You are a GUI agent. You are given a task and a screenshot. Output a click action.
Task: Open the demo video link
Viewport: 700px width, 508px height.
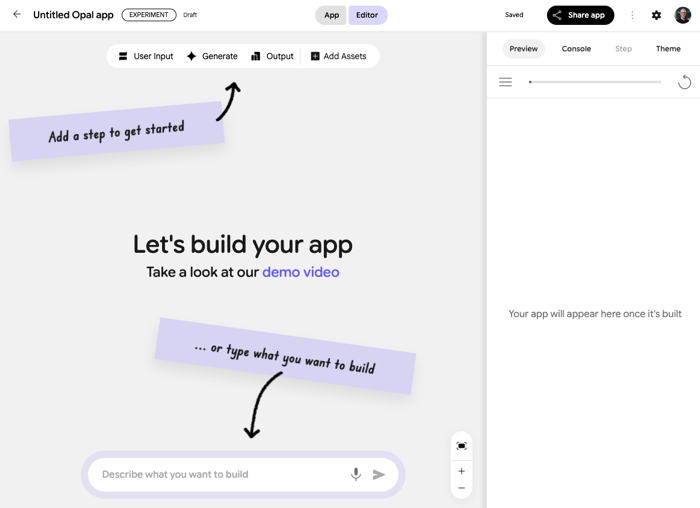tap(300, 272)
